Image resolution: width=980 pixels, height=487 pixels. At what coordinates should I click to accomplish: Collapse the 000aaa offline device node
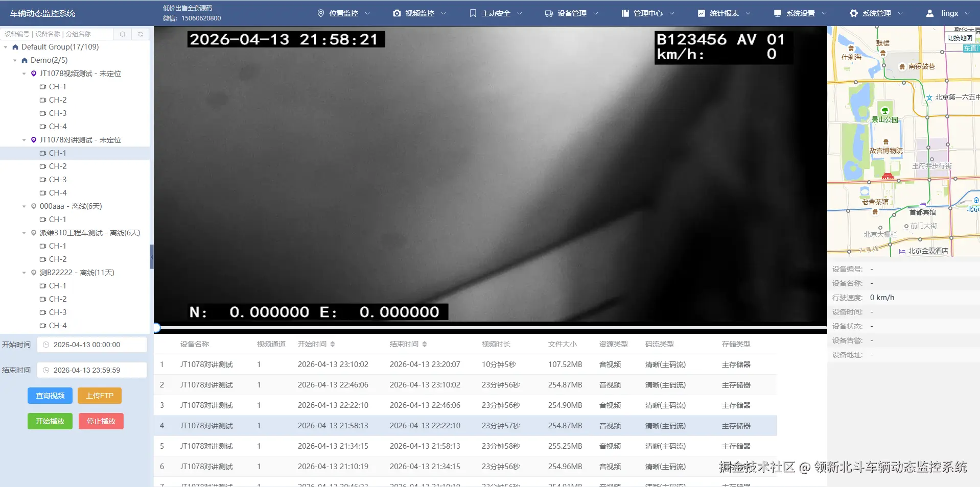click(24, 206)
